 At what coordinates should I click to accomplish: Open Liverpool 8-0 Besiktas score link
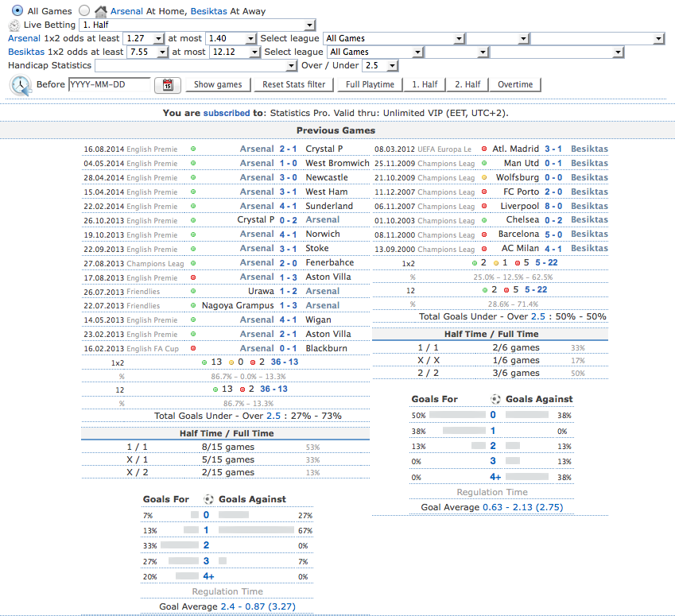click(553, 206)
